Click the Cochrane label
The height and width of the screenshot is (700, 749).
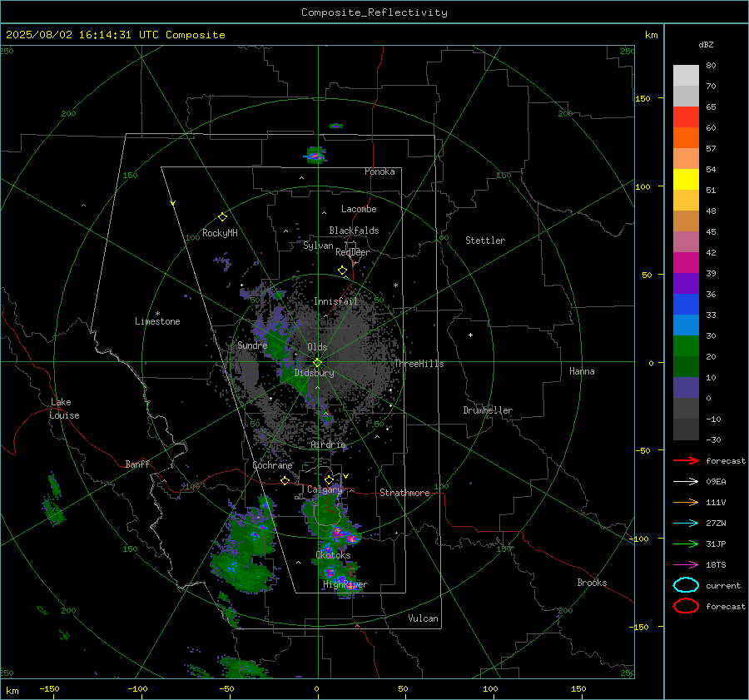pos(272,465)
